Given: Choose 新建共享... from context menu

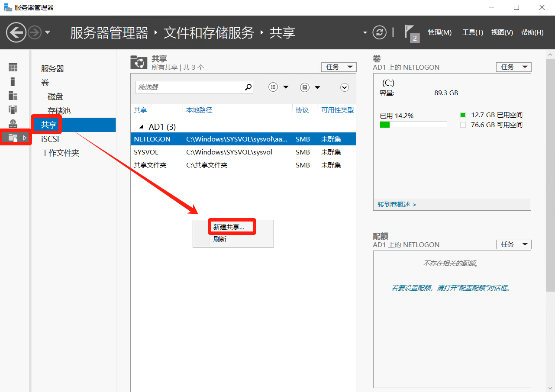Looking at the screenshot, I should coord(229,227).
